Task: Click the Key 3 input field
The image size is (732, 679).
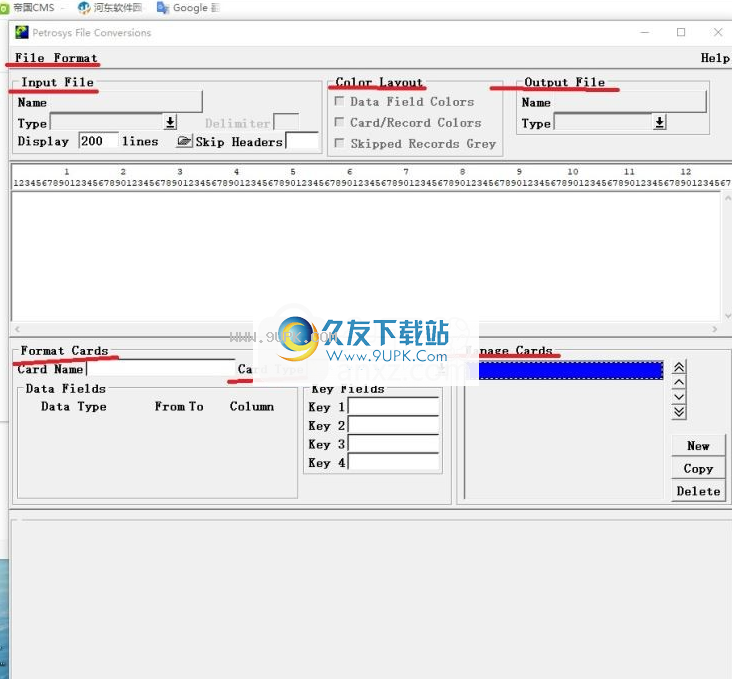Action: [394, 444]
